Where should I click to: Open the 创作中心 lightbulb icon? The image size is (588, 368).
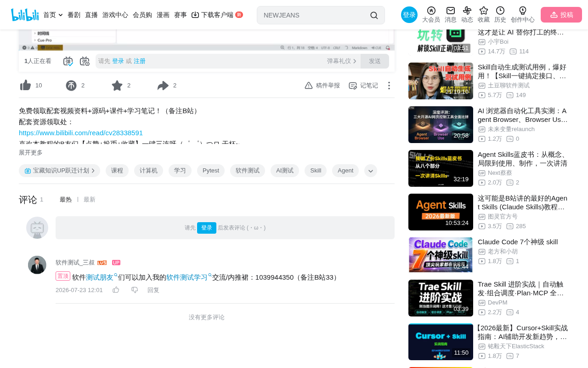pyautogui.click(x=523, y=11)
